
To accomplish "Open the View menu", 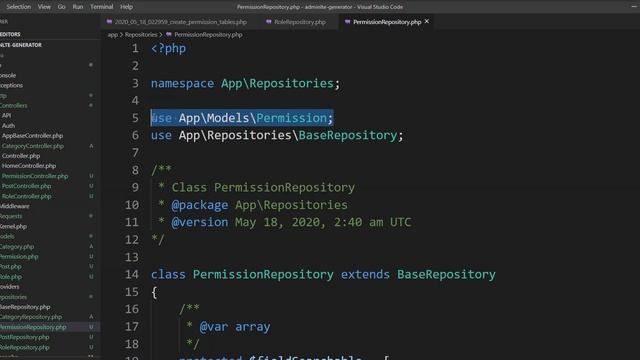I will pyautogui.click(x=44, y=7).
